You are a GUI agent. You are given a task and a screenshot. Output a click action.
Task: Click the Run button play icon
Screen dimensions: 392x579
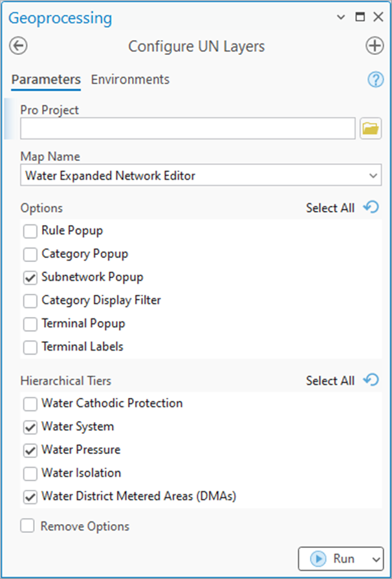click(x=318, y=559)
